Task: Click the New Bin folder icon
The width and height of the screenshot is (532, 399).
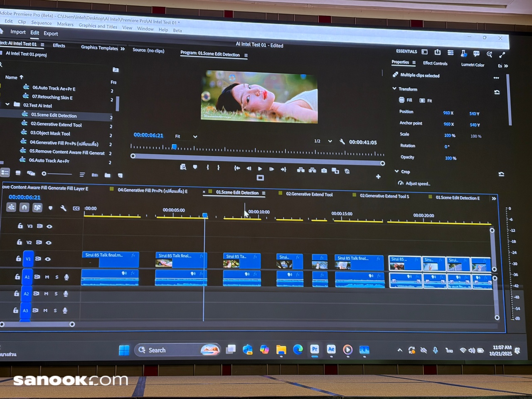Action: click(x=108, y=175)
